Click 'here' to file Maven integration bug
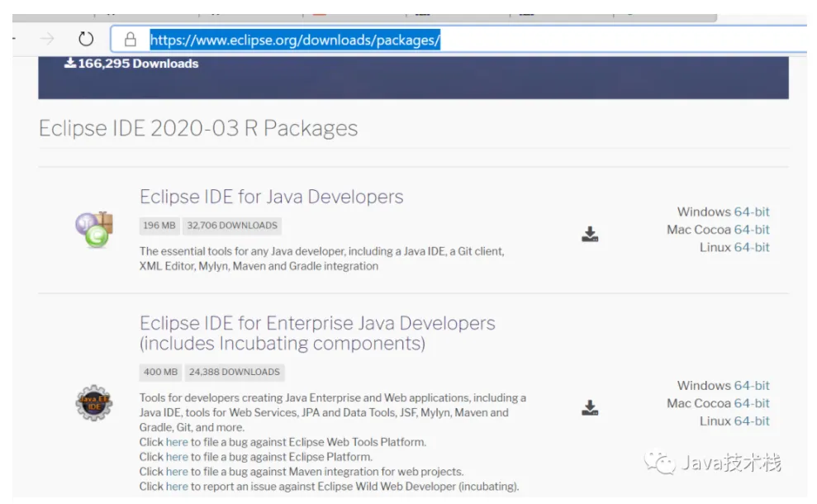The height and width of the screenshot is (504, 817). [x=177, y=472]
